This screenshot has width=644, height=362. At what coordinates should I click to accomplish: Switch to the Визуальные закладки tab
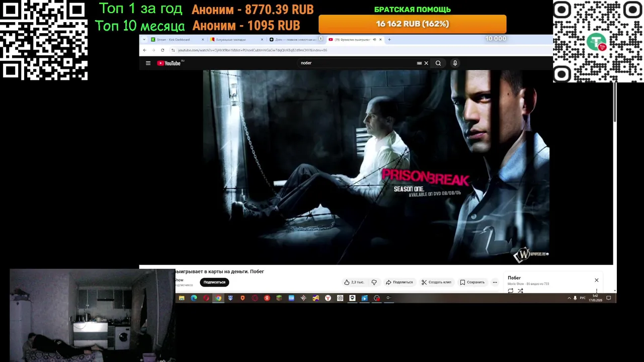(x=236, y=40)
